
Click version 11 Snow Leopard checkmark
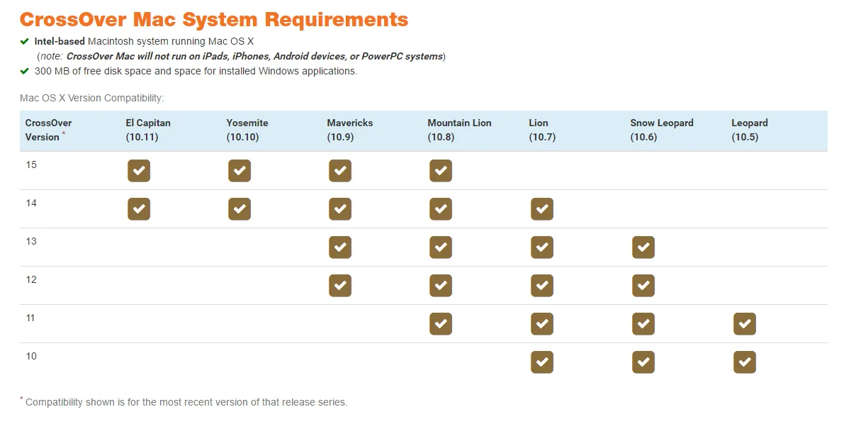click(x=643, y=324)
